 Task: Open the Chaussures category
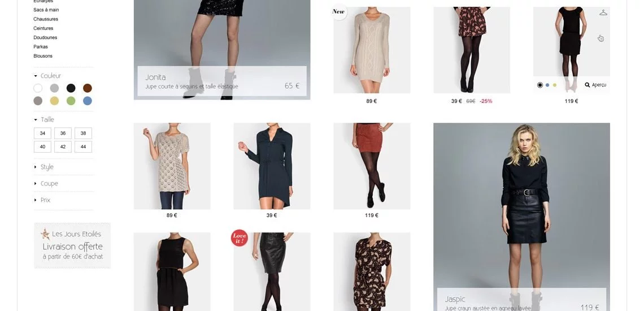click(46, 19)
